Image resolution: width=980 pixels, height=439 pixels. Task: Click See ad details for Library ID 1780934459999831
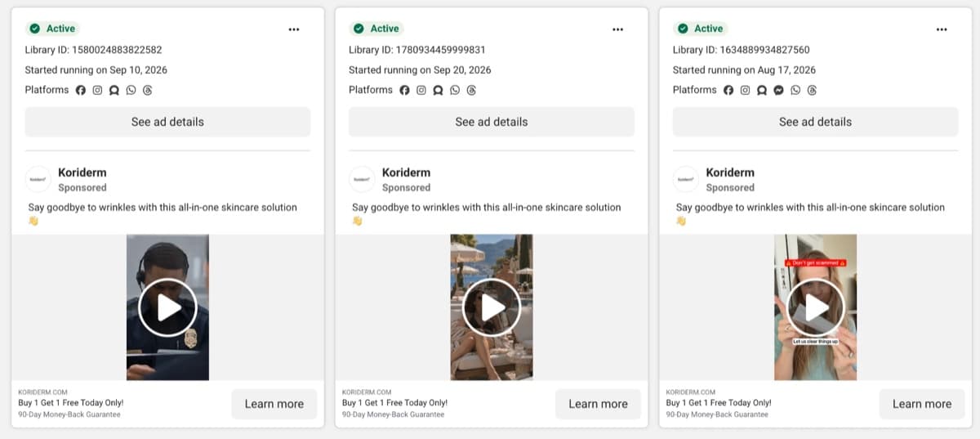point(492,122)
